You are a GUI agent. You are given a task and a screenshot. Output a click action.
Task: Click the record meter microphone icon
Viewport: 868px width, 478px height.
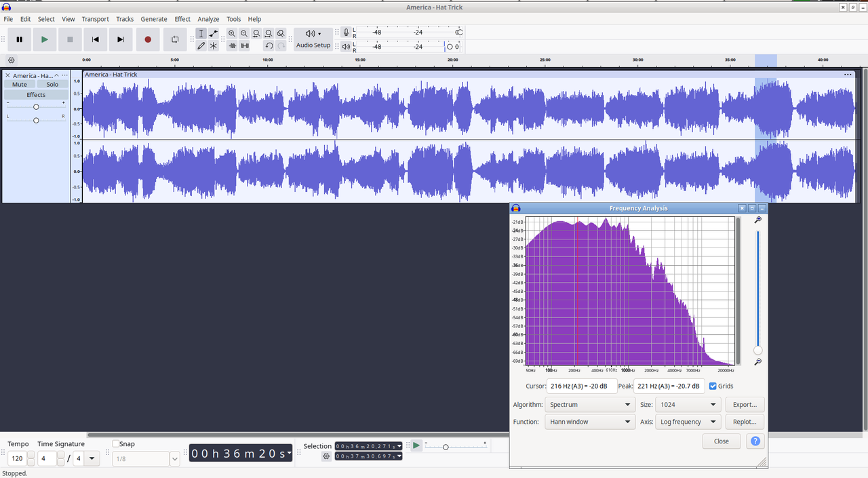coord(346,33)
